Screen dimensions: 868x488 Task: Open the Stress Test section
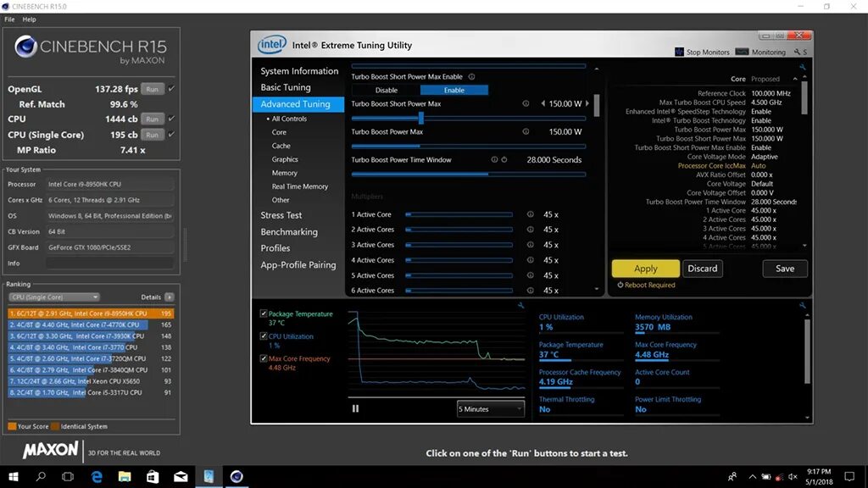281,215
